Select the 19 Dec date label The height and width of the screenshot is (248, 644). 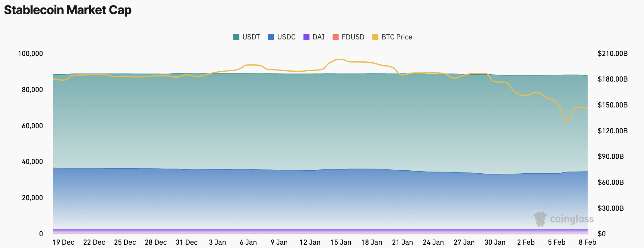click(63, 242)
